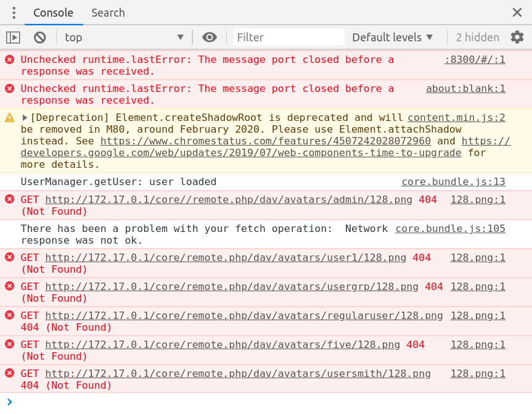Open console settings gear
532x414 pixels.
(517, 37)
